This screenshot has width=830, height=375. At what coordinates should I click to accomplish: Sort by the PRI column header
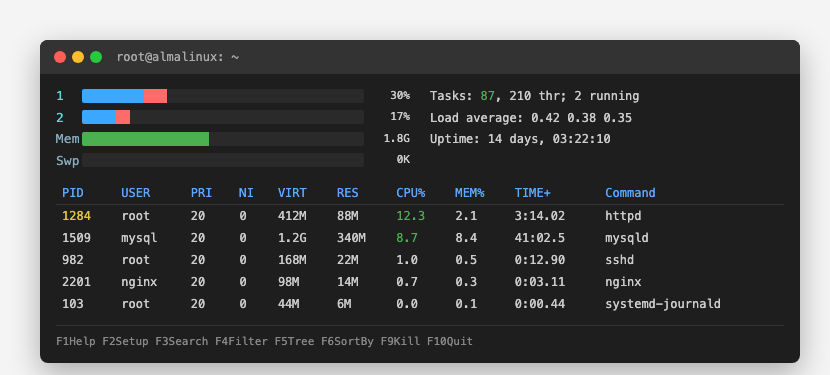click(201, 193)
